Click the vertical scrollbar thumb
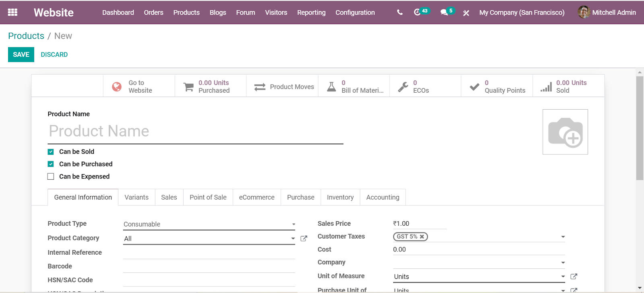This screenshot has width=644, height=293. coord(640,128)
